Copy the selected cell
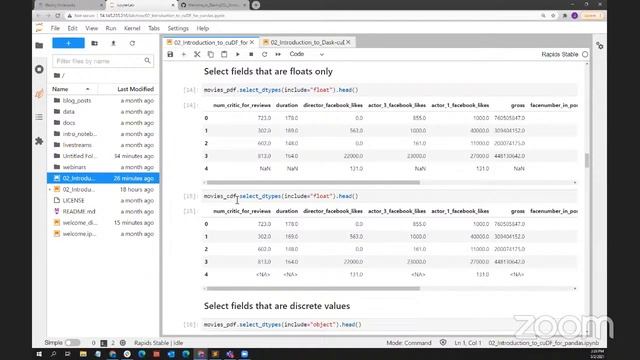Viewport: 640px width, 360px height. [211, 54]
